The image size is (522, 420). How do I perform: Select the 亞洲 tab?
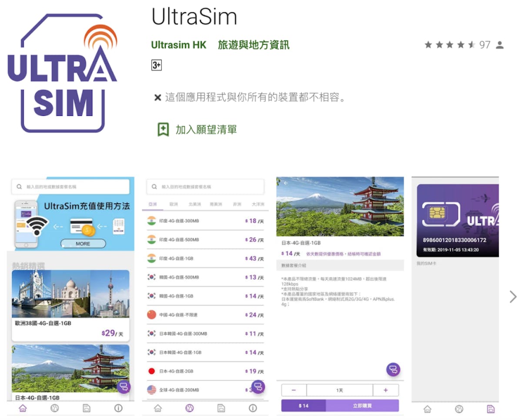153,204
